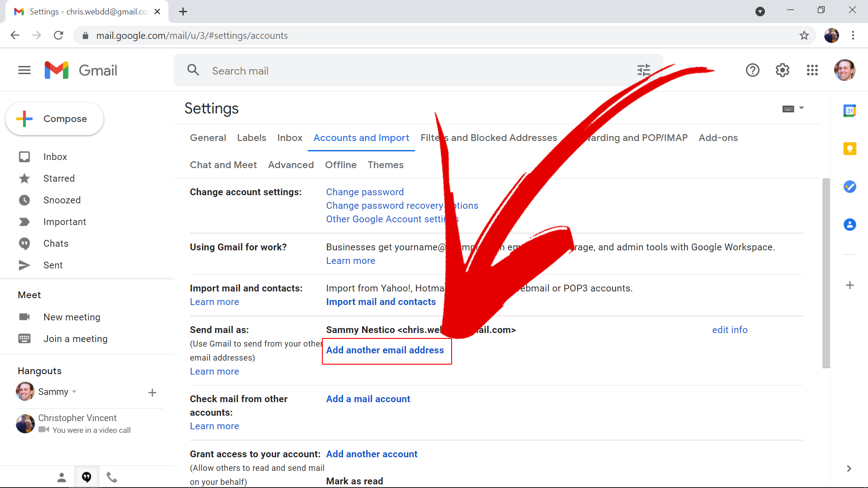Image resolution: width=868 pixels, height=488 pixels.
Task: Open the Advanced settings tab
Action: point(291,165)
